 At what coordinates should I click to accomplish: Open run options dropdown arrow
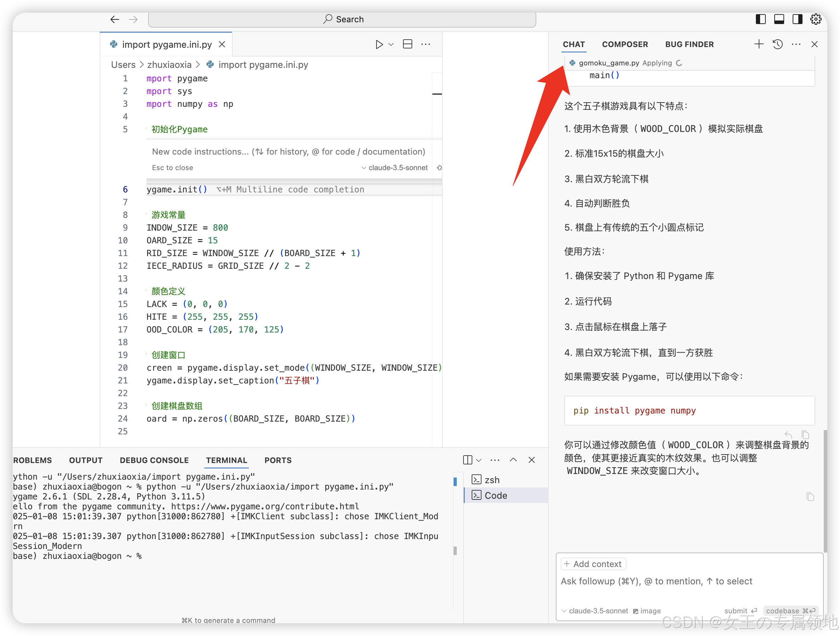[x=391, y=45]
